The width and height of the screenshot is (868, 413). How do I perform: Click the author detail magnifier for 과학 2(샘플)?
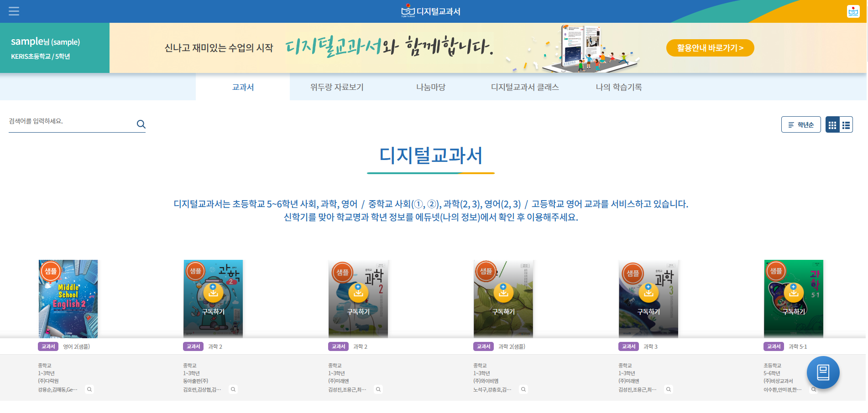[523, 389]
